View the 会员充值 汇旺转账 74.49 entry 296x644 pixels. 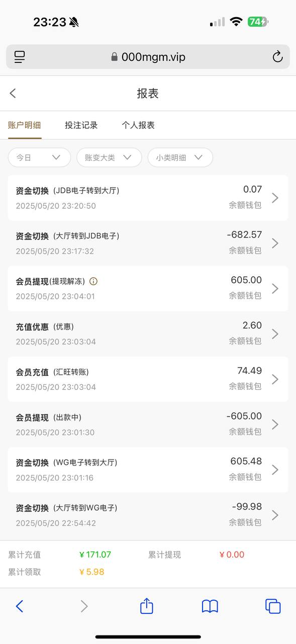coord(148,379)
